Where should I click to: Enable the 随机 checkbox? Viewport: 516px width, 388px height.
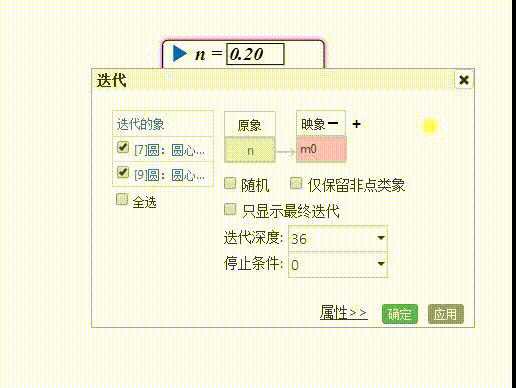tap(230, 183)
